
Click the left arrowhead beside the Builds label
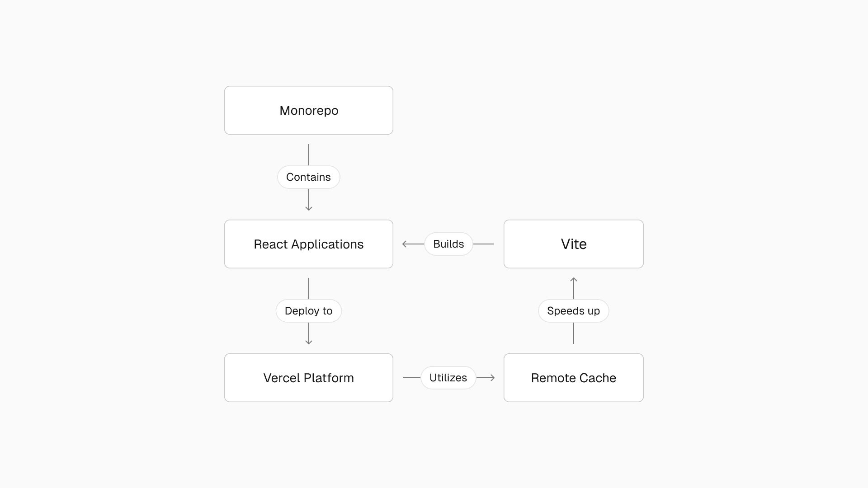[405, 244]
